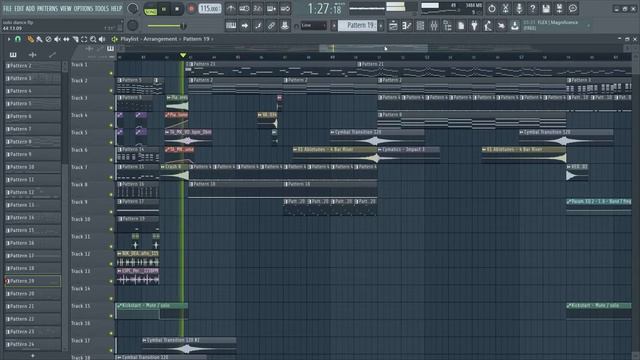
Task: Expand the Arrangement breadcrumb
Action: click(x=160, y=39)
